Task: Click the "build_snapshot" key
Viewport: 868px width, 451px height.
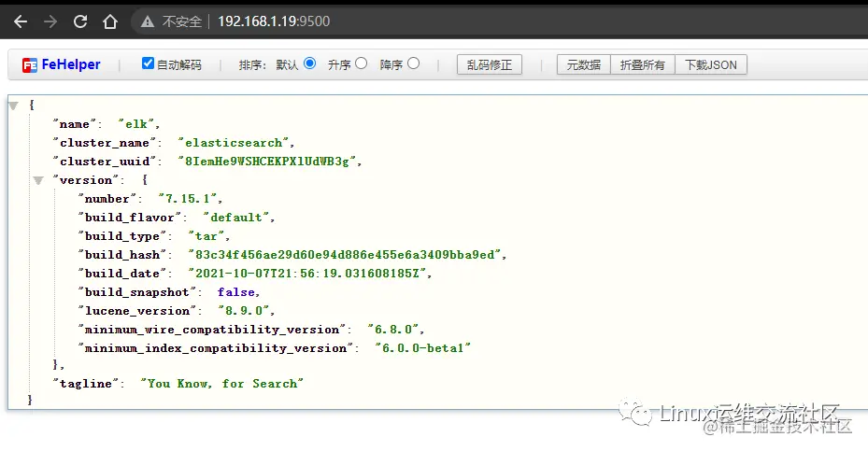Action: point(137,292)
